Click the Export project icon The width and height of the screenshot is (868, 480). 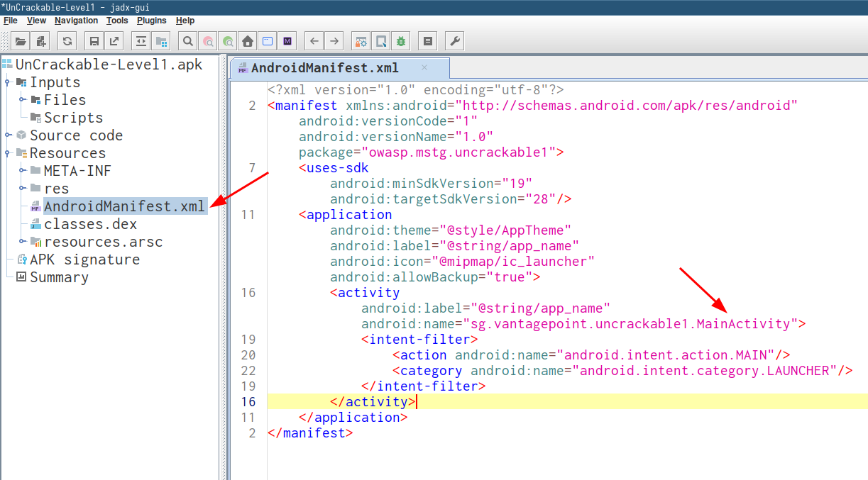(114, 40)
